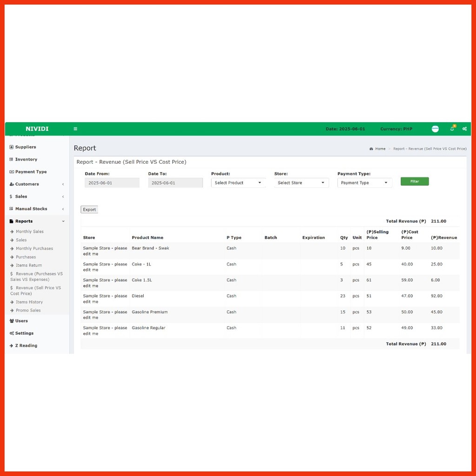The image size is (476, 476).
Task: Open the notifications bell
Action: point(452,129)
